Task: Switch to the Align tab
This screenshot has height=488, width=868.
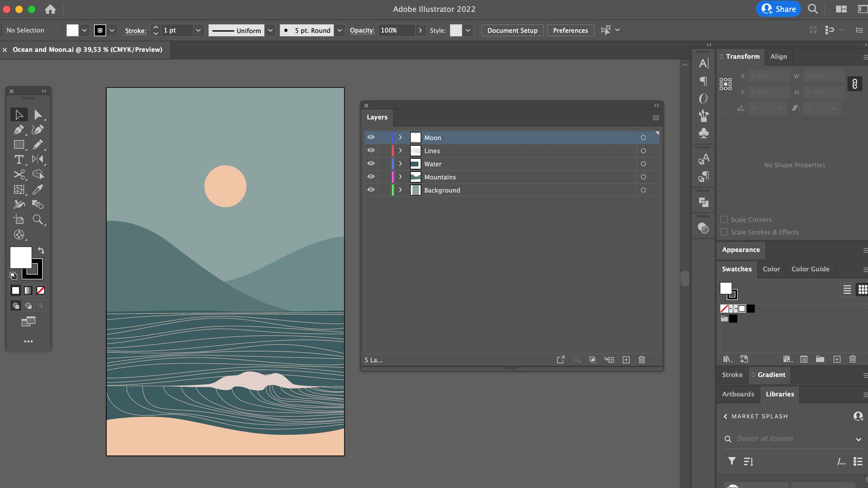Action: pos(778,56)
